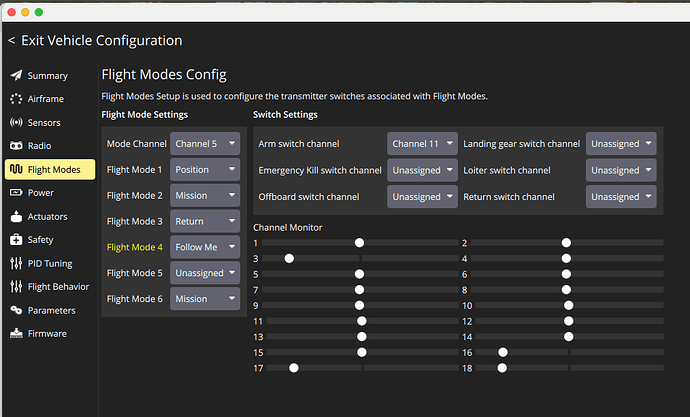Click the Power battery icon

16,193
